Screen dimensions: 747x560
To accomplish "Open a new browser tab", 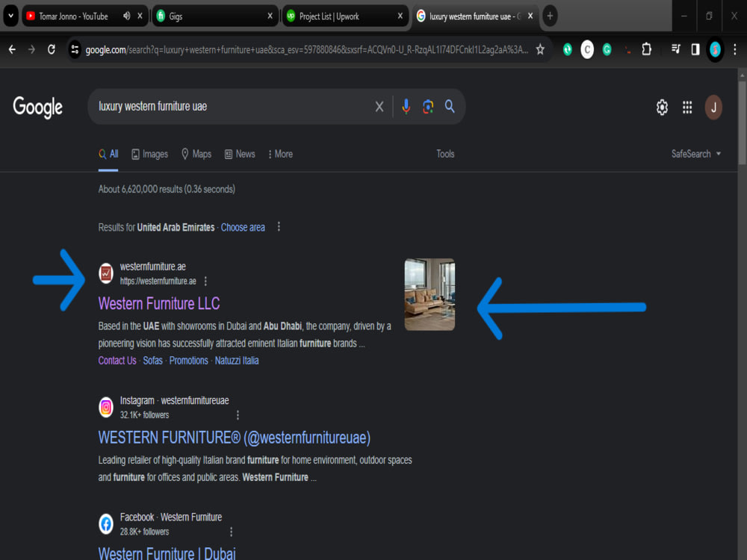I will [x=550, y=16].
